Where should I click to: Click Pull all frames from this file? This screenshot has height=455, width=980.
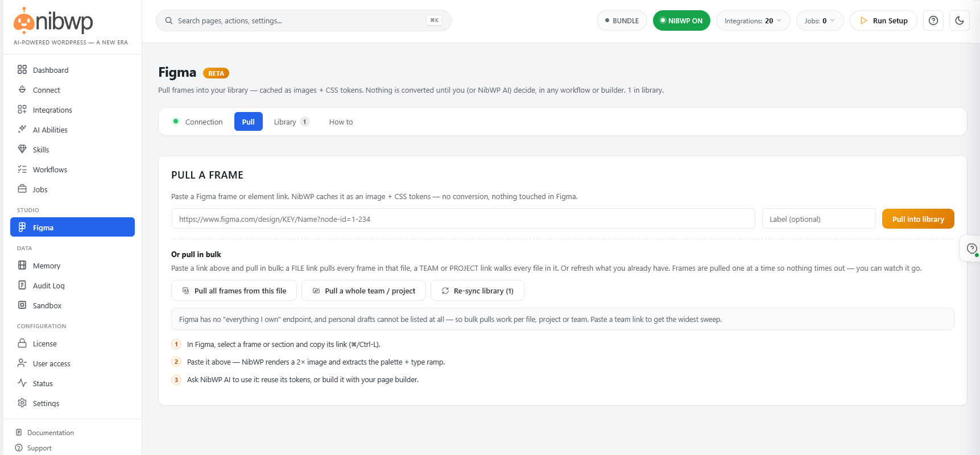coord(234,291)
